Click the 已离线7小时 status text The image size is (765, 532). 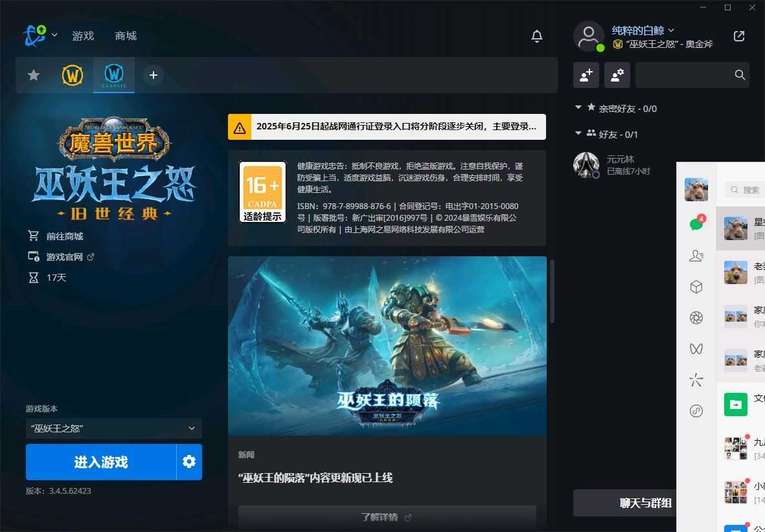tap(628, 171)
